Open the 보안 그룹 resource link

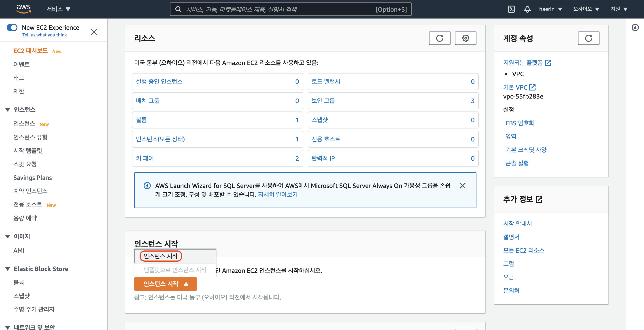point(323,101)
